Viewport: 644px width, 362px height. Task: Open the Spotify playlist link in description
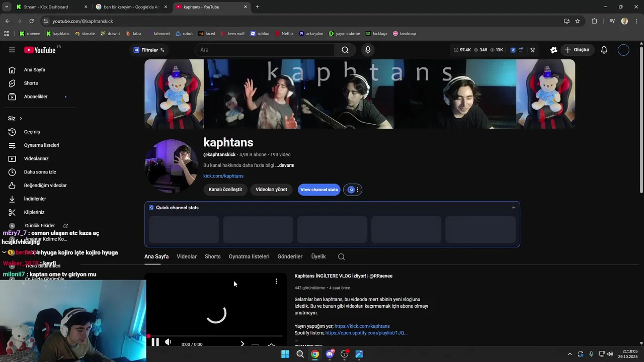click(x=366, y=333)
